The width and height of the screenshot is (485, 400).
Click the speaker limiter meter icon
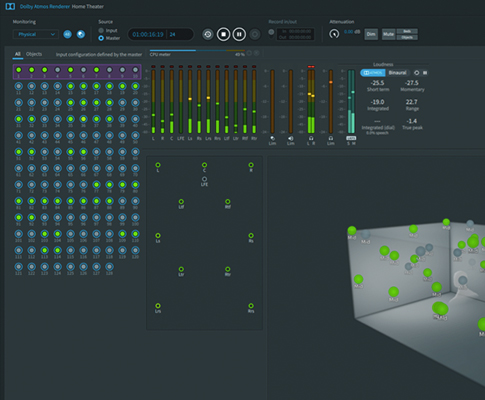coord(291,138)
